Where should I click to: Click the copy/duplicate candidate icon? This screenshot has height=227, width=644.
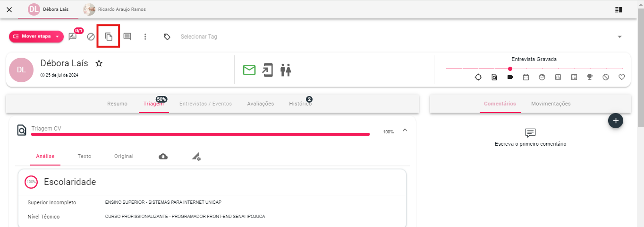pyautogui.click(x=109, y=37)
